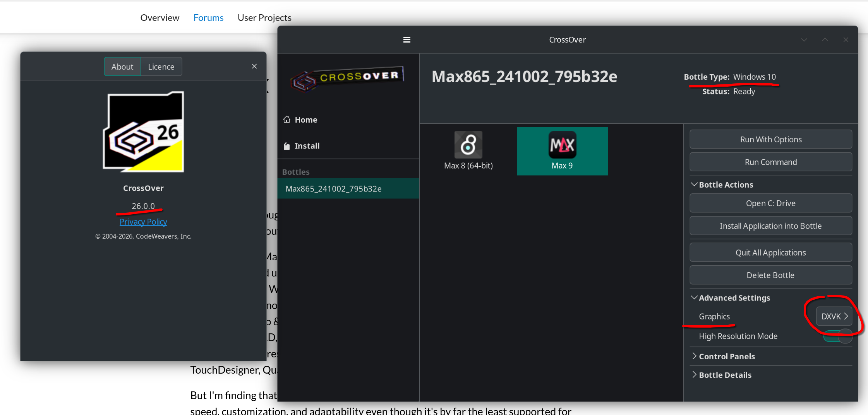Close the About dialog
The width and height of the screenshot is (868, 415).
254,66
